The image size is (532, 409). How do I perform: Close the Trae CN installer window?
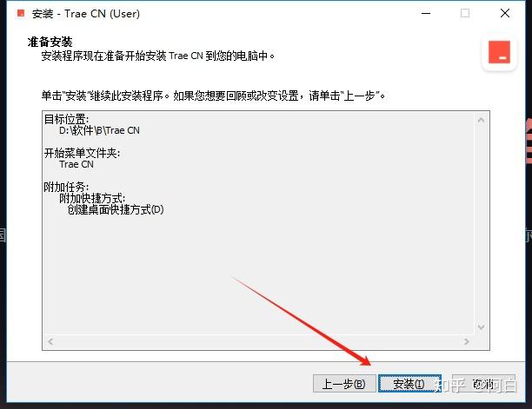pos(505,14)
